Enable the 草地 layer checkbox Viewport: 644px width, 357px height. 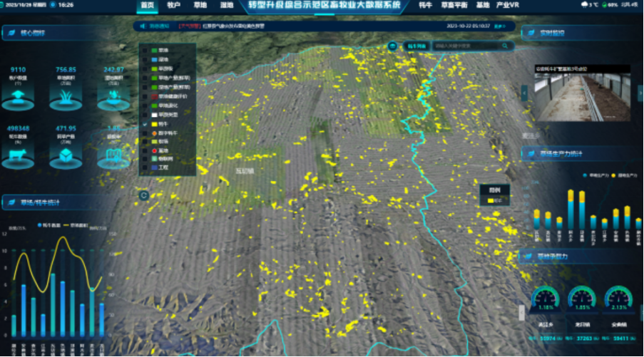tap(145, 51)
